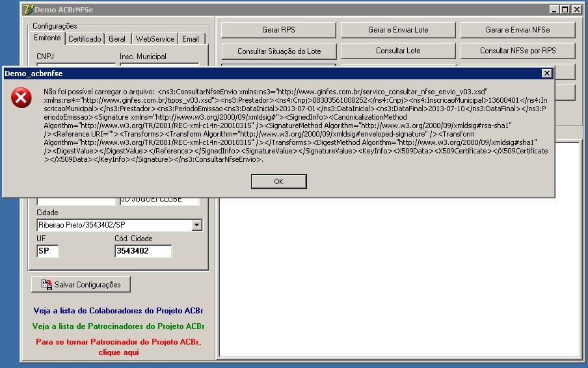Image resolution: width=588 pixels, height=368 pixels.
Task: Click the Cidade combo box Ribeirao Preto
Action: tap(120, 225)
